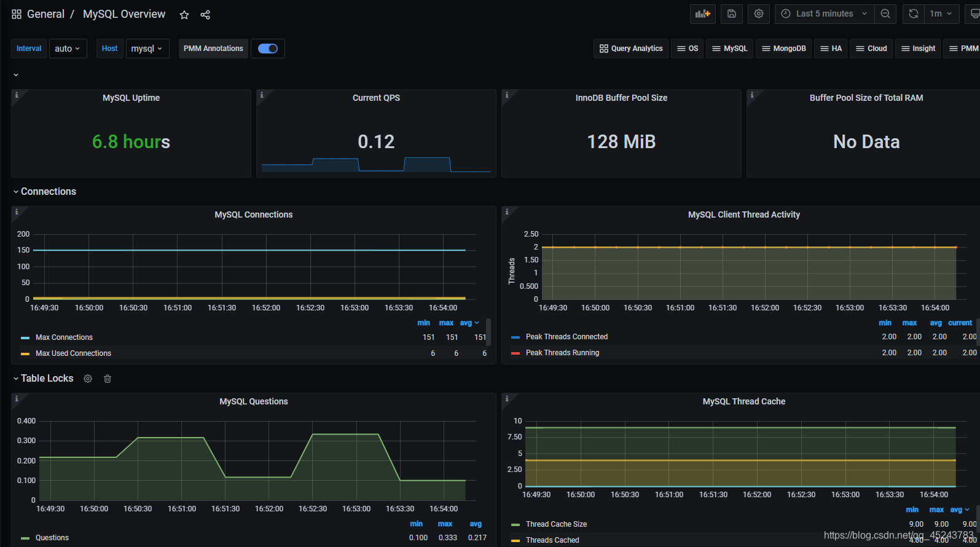Open MySQL Client Thread Activity title menu

tap(744, 214)
